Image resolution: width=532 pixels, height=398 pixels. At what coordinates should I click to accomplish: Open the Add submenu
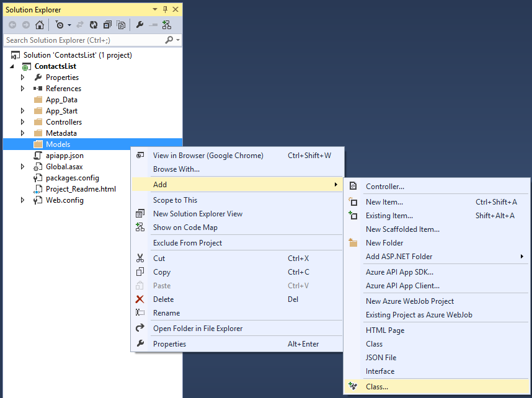(x=237, y=185)
